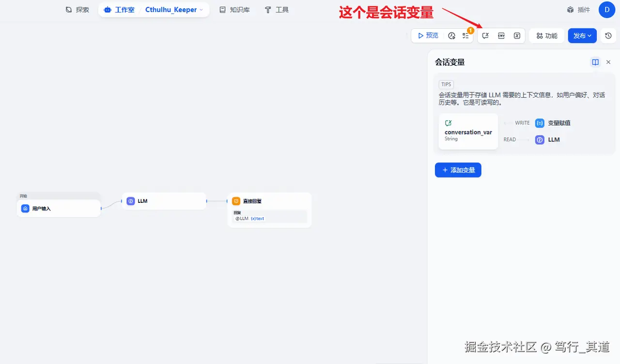Click the 探索 compass icon
The height and width of the screenshot is (364, 620).
[69, 10]
